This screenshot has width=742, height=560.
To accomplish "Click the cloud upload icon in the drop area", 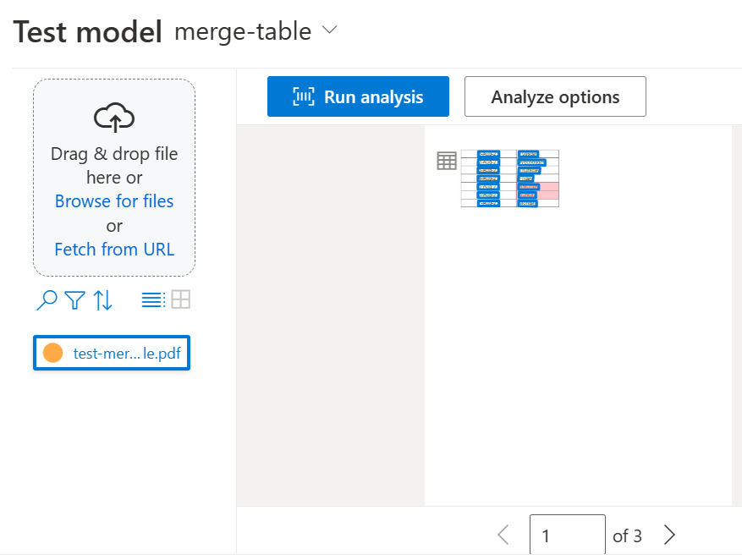I will (114, 117).
